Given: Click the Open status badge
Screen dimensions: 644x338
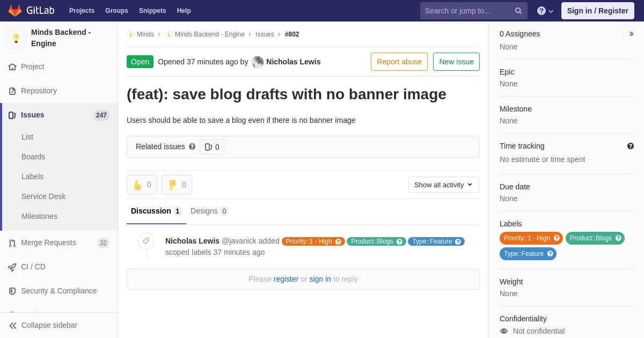Looking at the screenshot, I should click(x=140, y=62).
